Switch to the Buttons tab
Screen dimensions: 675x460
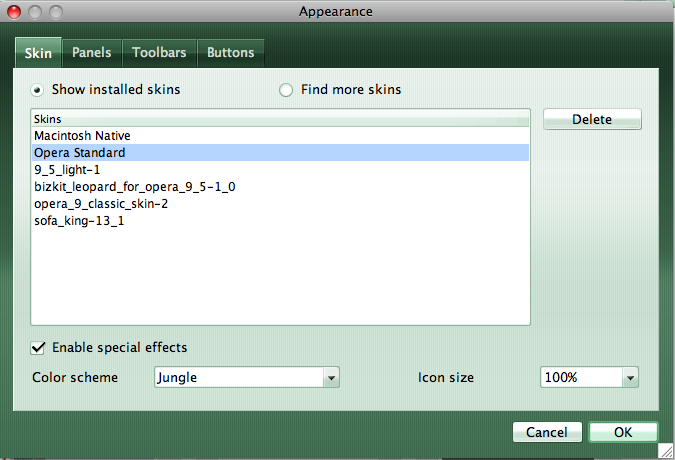tap(231, 53)
